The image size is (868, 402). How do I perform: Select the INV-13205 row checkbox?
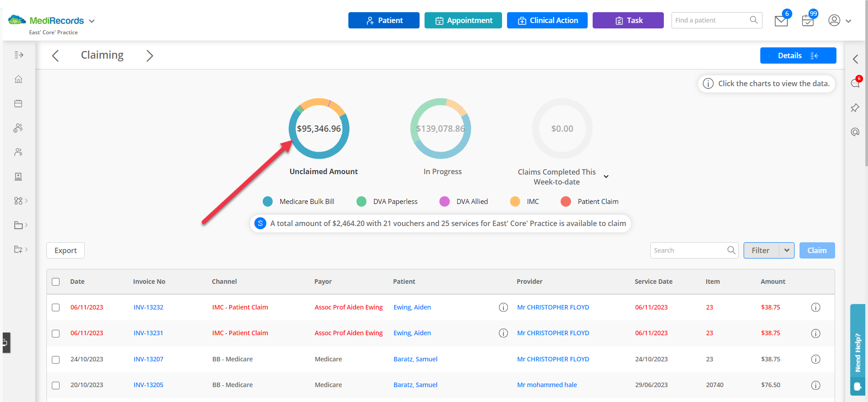click(x=56, y=386)
